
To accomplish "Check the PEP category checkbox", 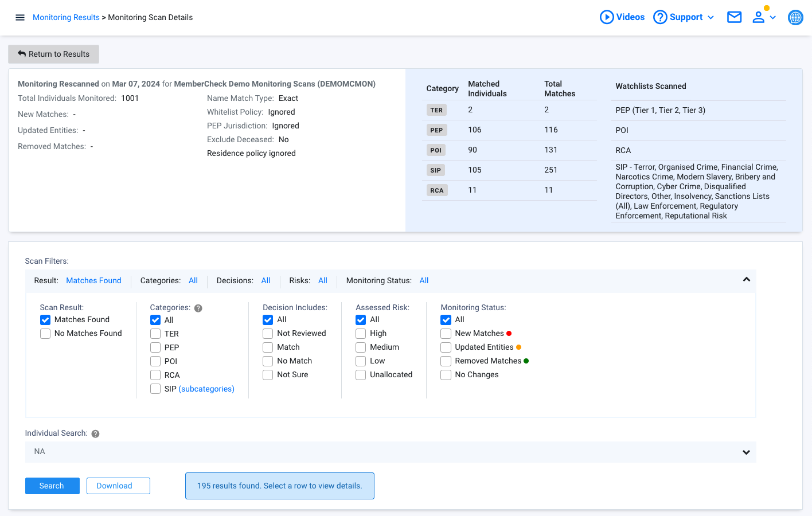I will point(155,347).
